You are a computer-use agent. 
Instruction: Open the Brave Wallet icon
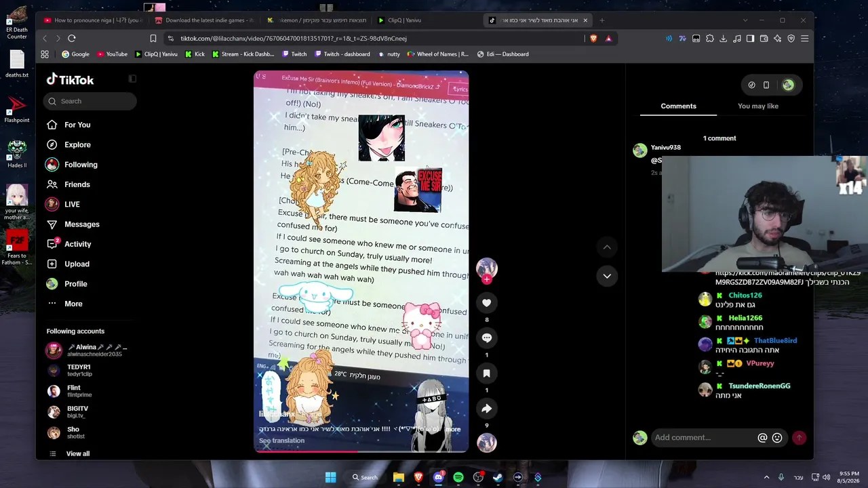[764, 39]
